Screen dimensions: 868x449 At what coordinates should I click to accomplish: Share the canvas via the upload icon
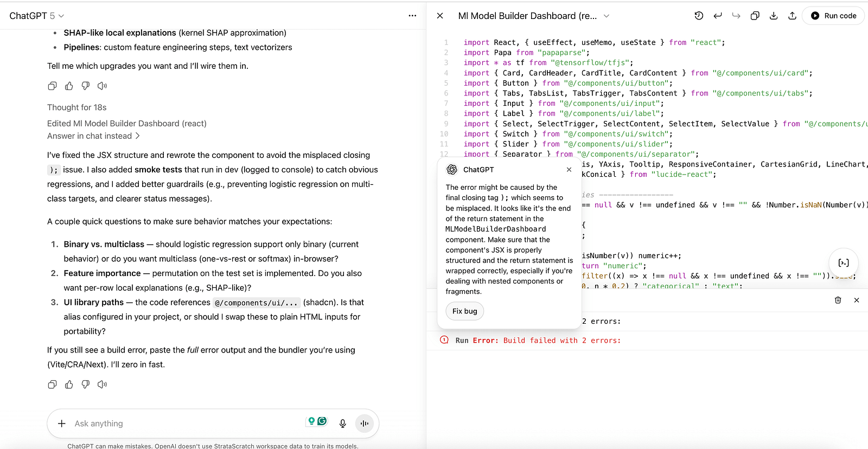[x=792, y=16]
